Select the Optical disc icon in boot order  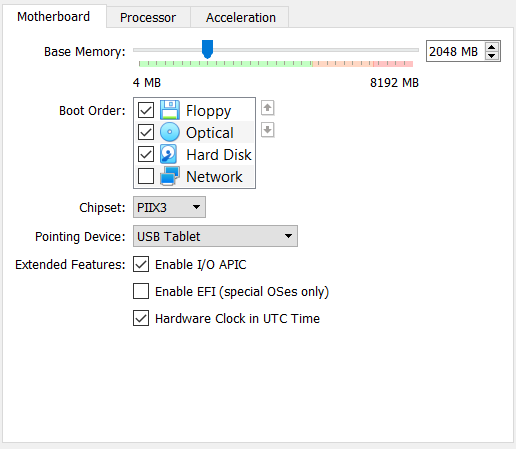(170, 132)
